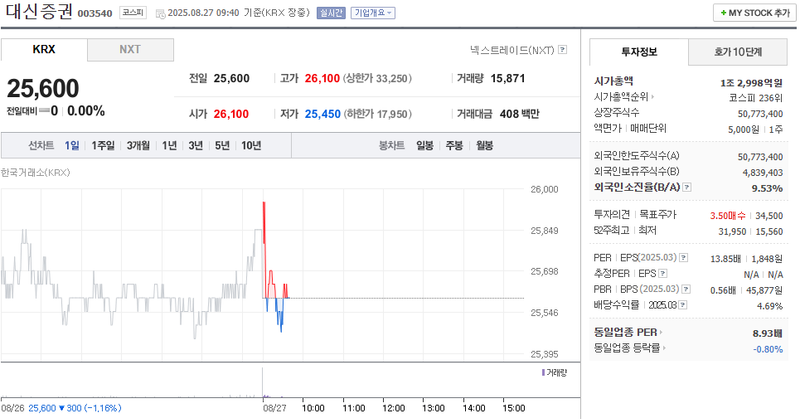Select 10년 line chart period
The image size is (800, 419).
click(251, 145)
